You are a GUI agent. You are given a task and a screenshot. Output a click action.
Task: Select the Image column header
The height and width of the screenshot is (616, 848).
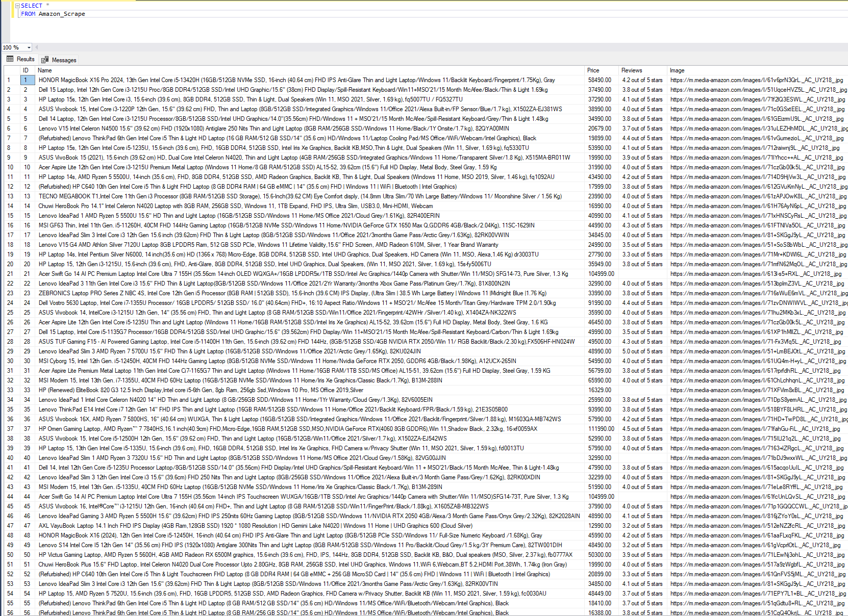(758, 70)
